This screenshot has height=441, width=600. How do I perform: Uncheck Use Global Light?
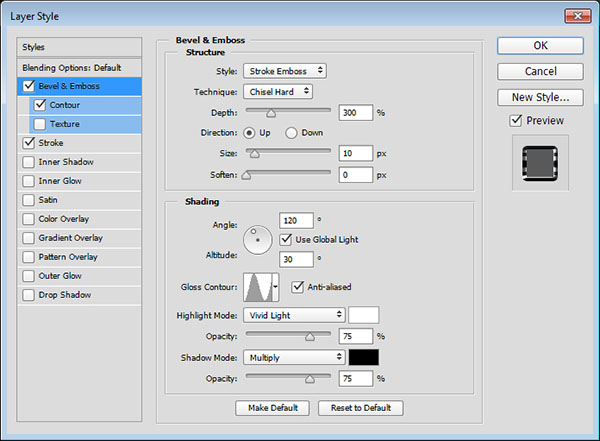pos(287,239)
